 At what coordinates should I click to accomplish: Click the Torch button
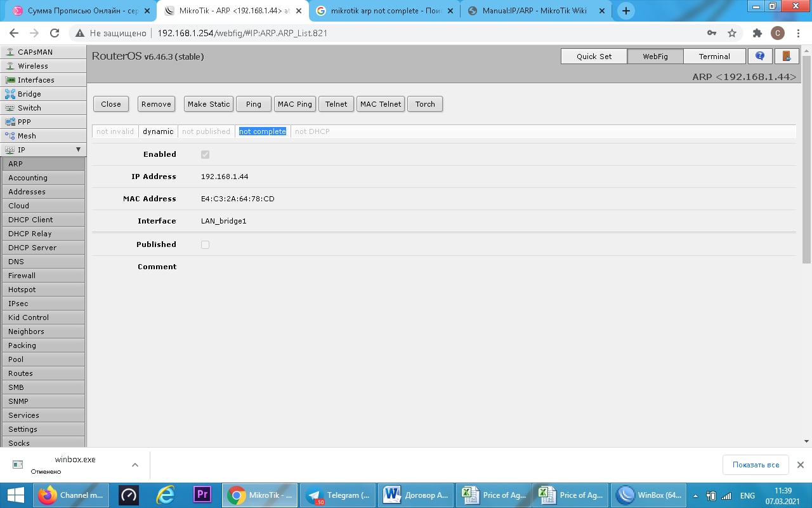coord(425,104)
